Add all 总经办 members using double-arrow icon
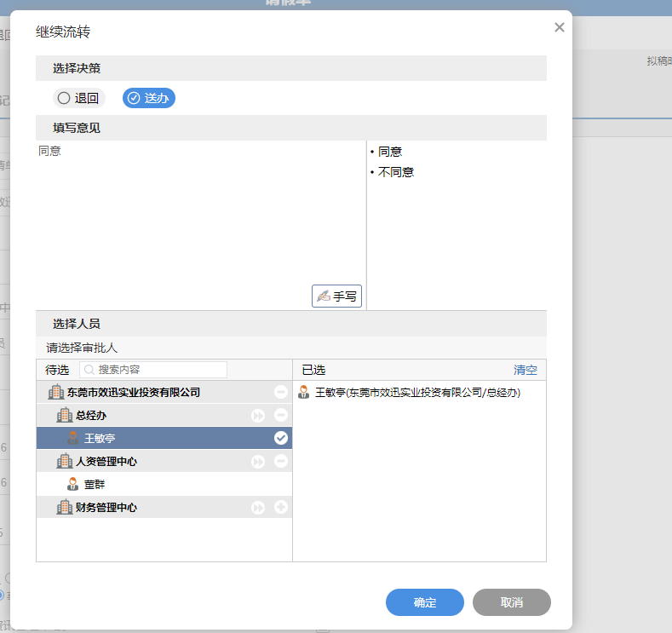672x633 pixels. tap(258, 415)
